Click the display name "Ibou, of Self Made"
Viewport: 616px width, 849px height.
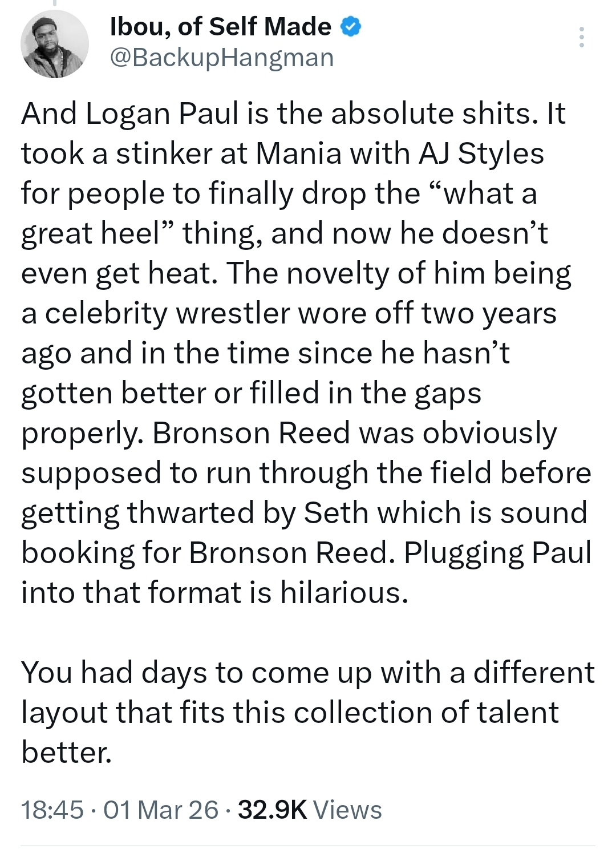tap(220, 27)
